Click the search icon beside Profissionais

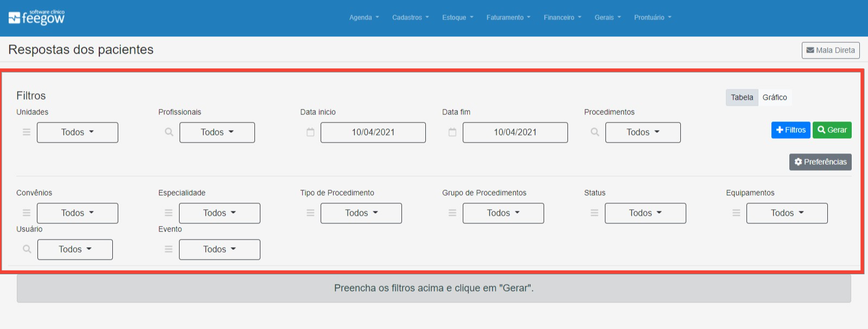(x=169, y=132)
